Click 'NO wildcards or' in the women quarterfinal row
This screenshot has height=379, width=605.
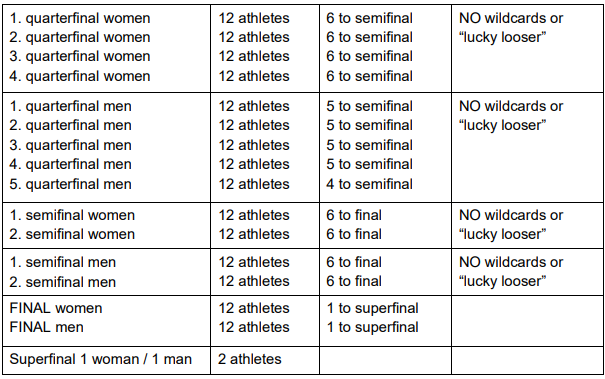tap(511, 18)
